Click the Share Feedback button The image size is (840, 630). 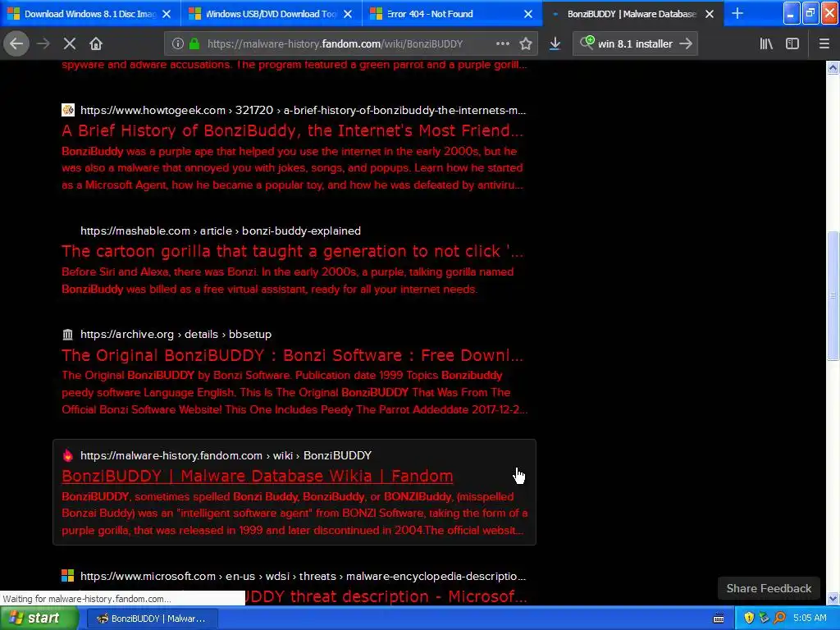[769, 588]
